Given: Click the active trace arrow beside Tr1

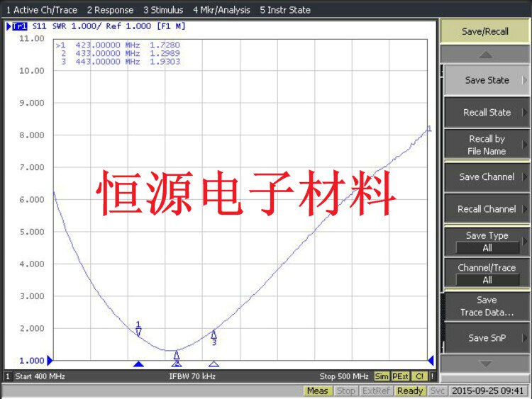Looking at the screenshot, I should pyautogui.click(x=9, y=26).
